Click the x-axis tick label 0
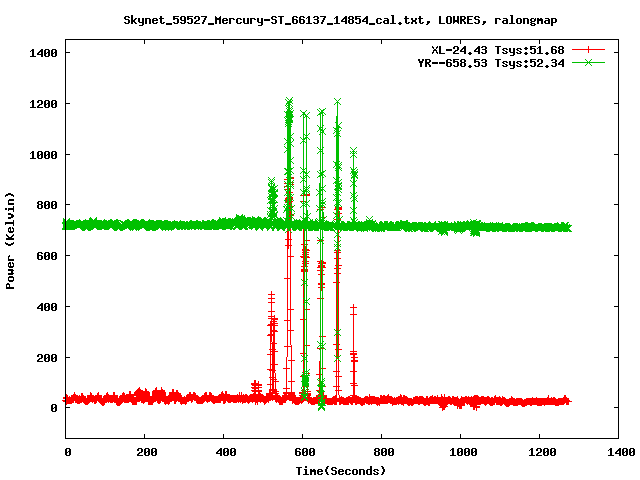Viewport: 640px width, 480px height. click(x=68, y=452)
